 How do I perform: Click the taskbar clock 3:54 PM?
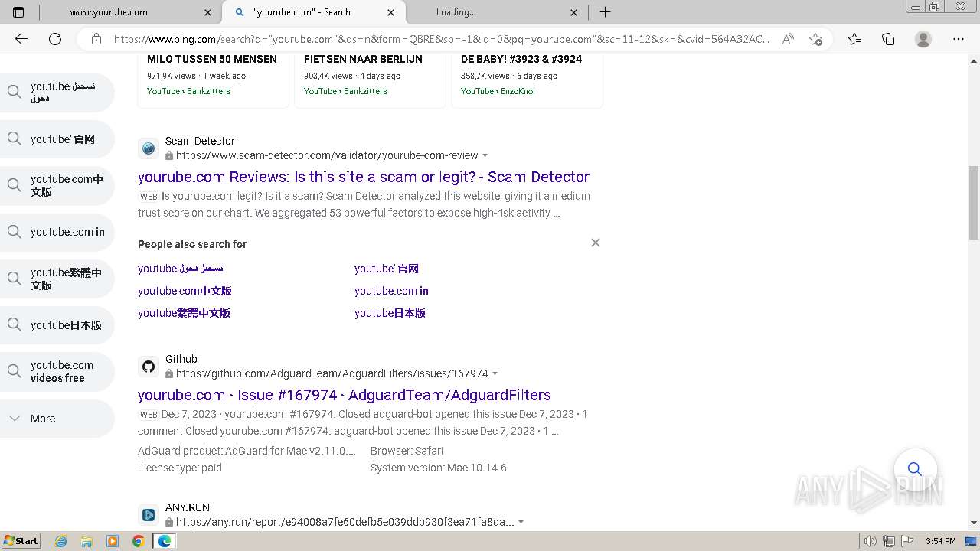point(940,541)
